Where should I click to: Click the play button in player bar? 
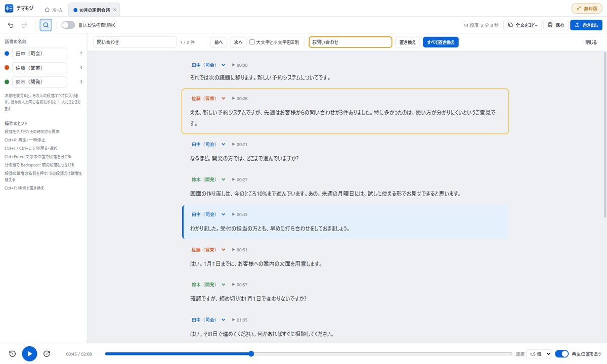[30, 354]
